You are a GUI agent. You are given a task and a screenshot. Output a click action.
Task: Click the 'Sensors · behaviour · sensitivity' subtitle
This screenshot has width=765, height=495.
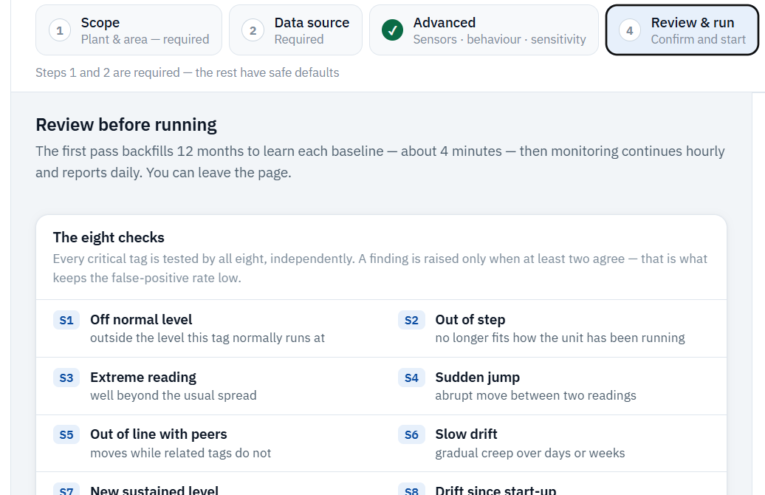point(500,40)
